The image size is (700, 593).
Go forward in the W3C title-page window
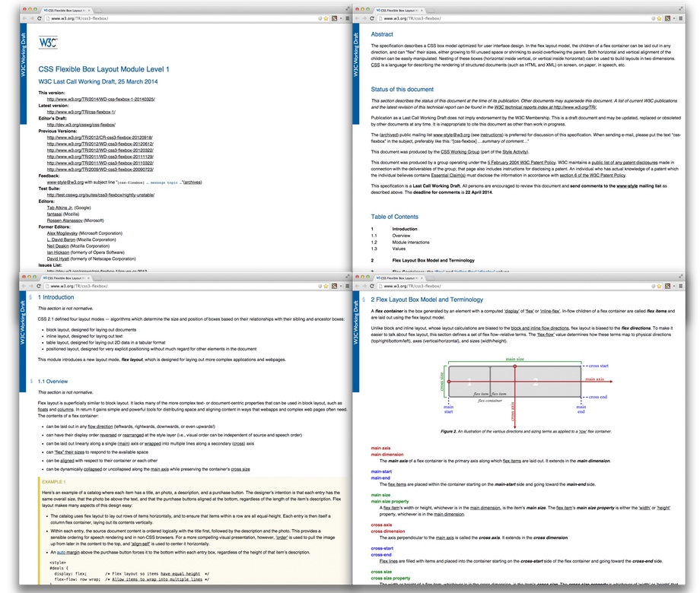point(32,18)
